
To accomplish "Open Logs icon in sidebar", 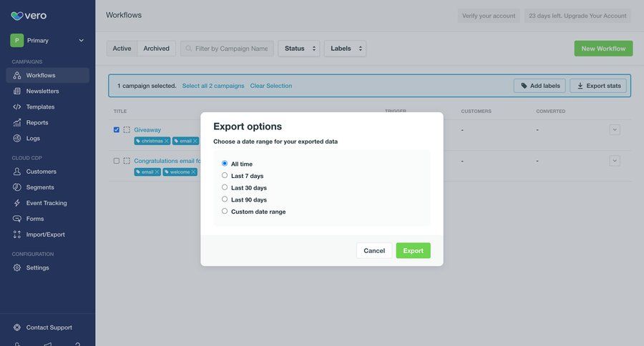I will coord(17,138).
